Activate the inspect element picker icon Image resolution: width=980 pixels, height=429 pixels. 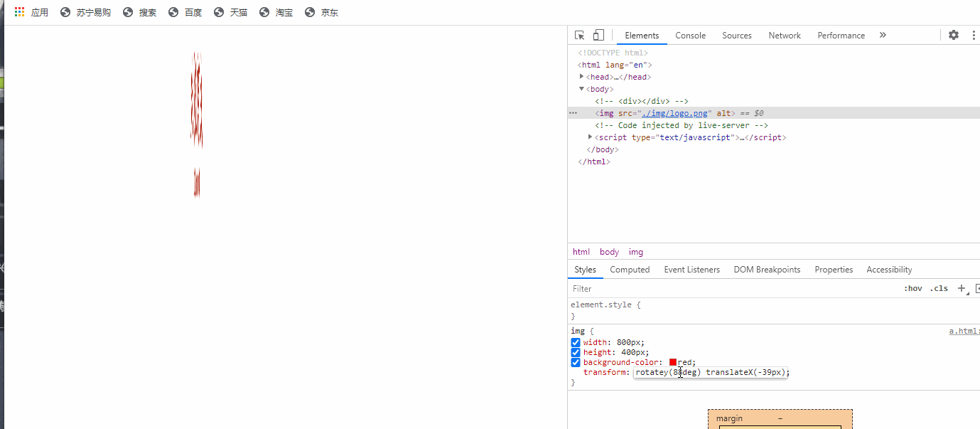point(580,35)
